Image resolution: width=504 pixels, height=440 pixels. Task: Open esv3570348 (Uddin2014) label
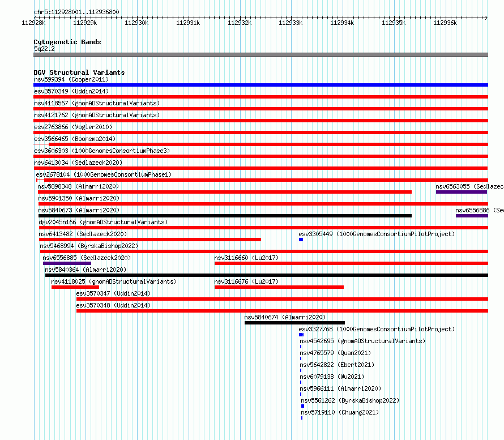(x=113, y=305)
